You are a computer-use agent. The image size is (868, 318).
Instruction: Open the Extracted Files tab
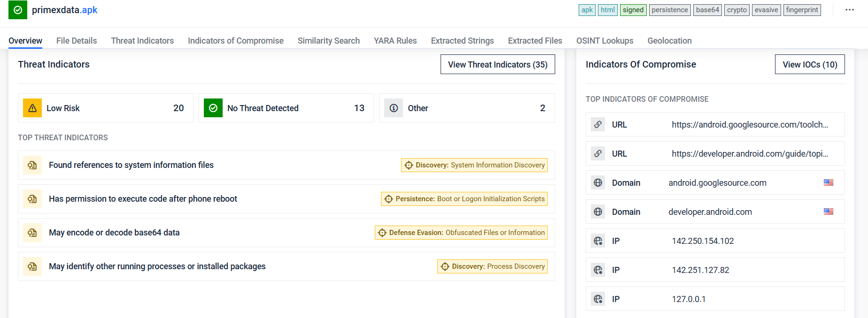click(x=535, y=41)
